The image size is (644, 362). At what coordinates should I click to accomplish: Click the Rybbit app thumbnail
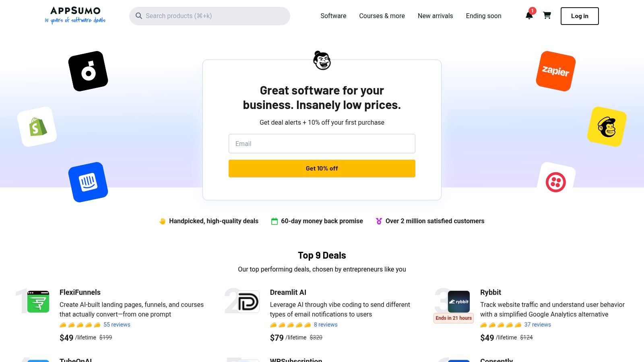coord(458,301)
